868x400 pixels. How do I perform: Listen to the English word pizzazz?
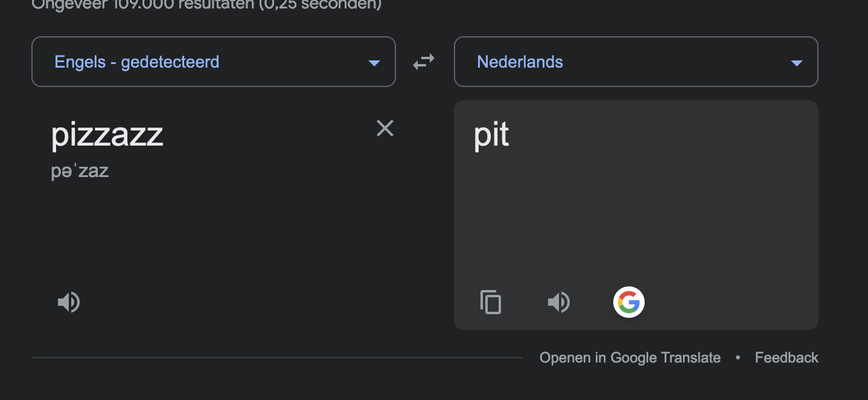pyautogui.click(x=69, y=302)
